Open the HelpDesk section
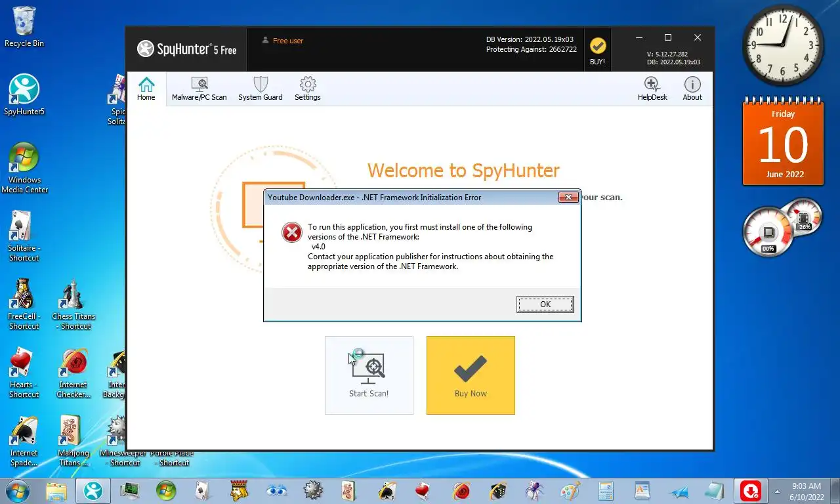Viewport: 840px width, 504px height. point(652,89)
